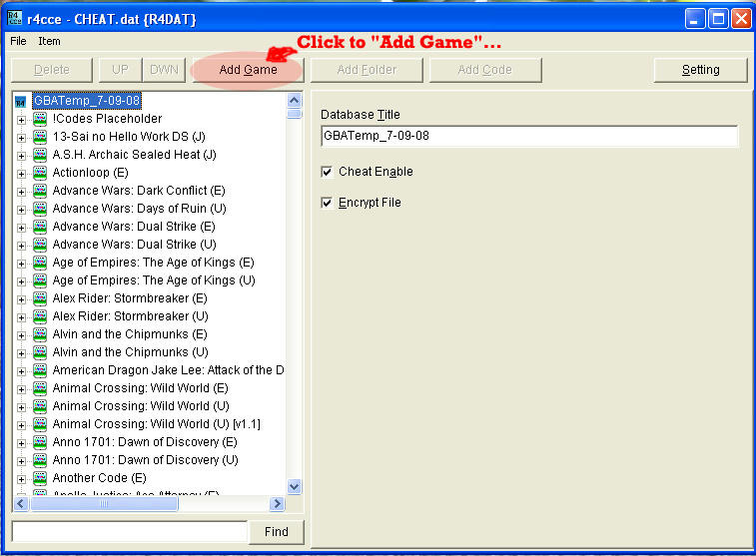This screenshot has width=756, height=556.
Task: Click icon beside Anno 1701: Dawn of Discovery (U)
Action: point(40,460)
